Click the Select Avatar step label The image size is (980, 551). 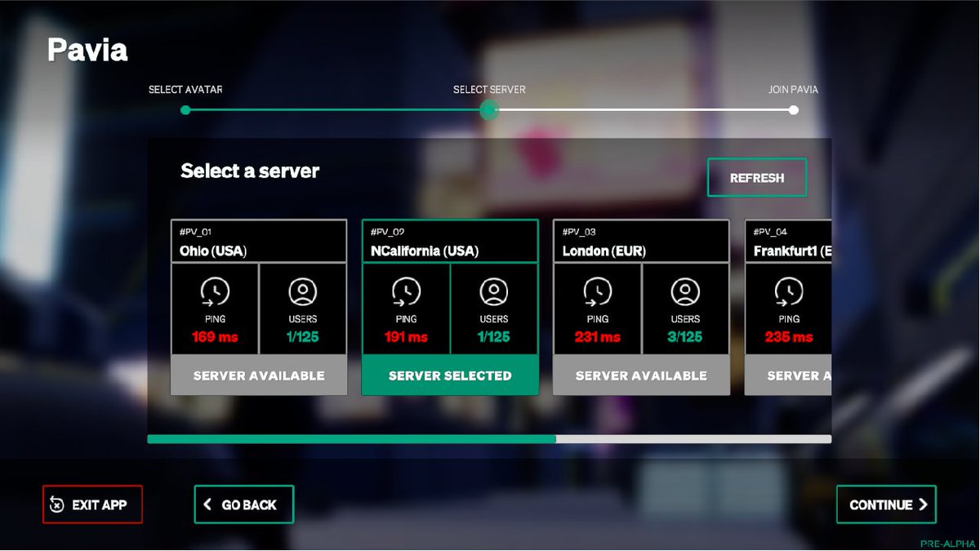pos(185,90)
